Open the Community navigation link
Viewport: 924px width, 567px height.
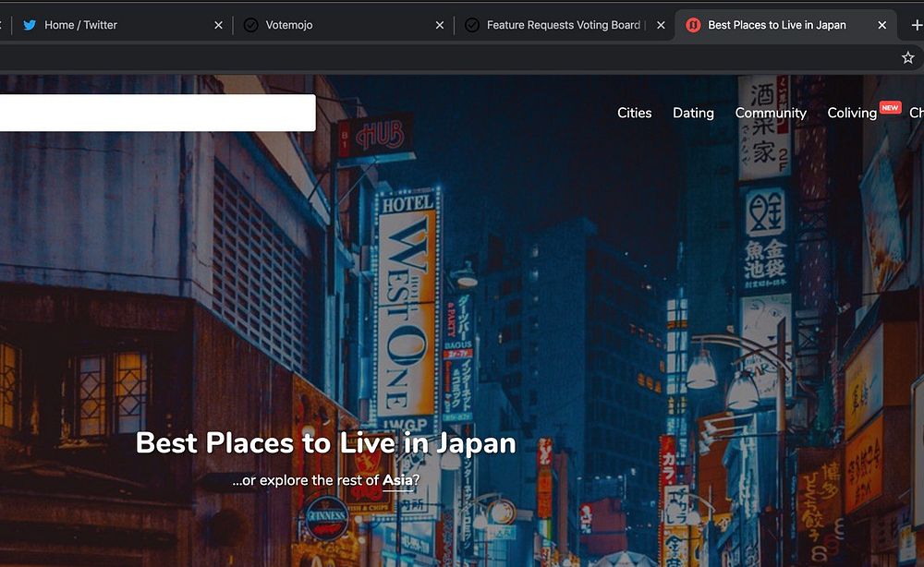[771, 113]
